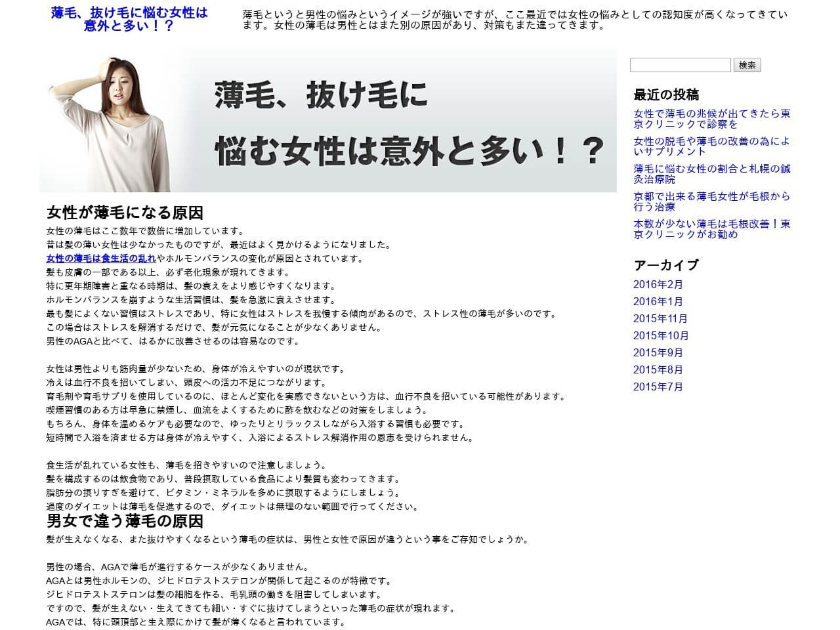Image resolution: width=840 pixels, height=630 pixels.
Task: Select the 2015年7月 archive link
Action: click(x=658, y=387)
